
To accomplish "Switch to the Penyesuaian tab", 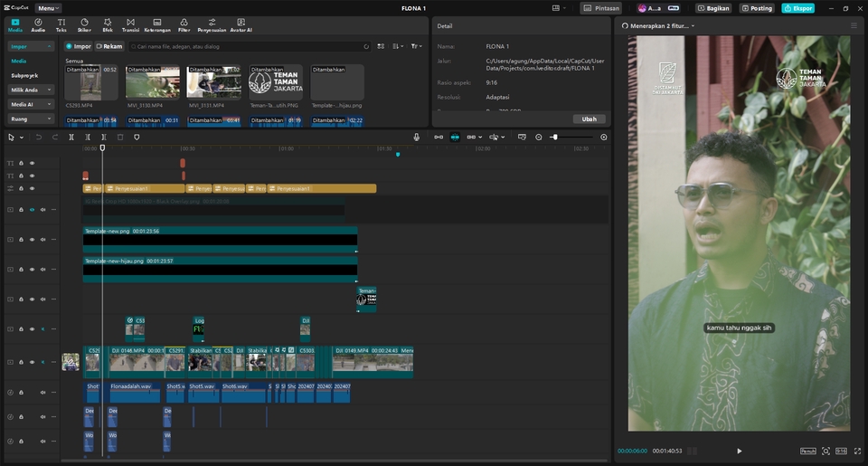I will tap(212, 25).
